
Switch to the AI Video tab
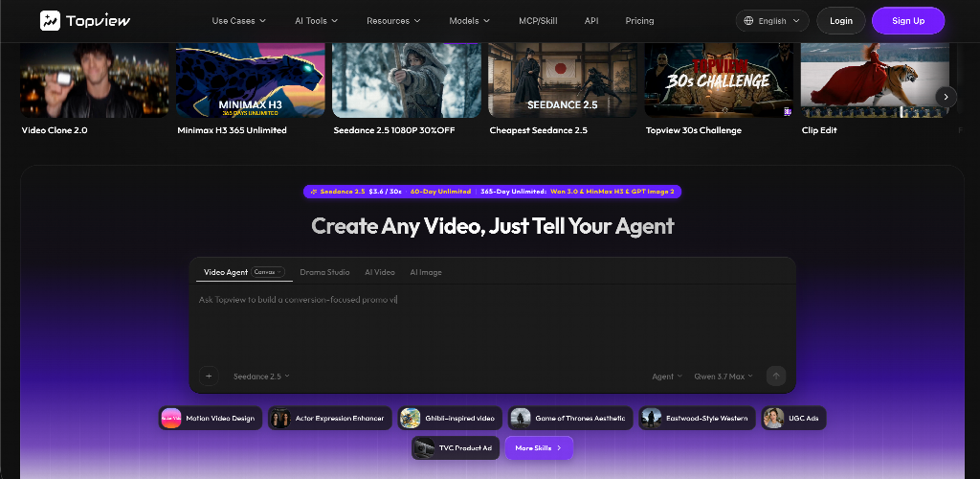(380, 272)
